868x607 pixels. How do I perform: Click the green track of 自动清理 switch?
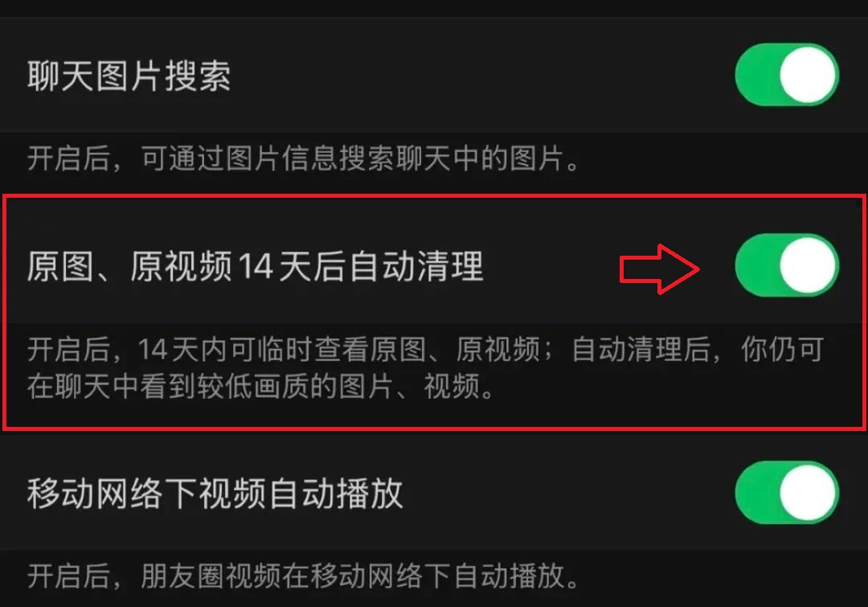(x=757, y=265)
